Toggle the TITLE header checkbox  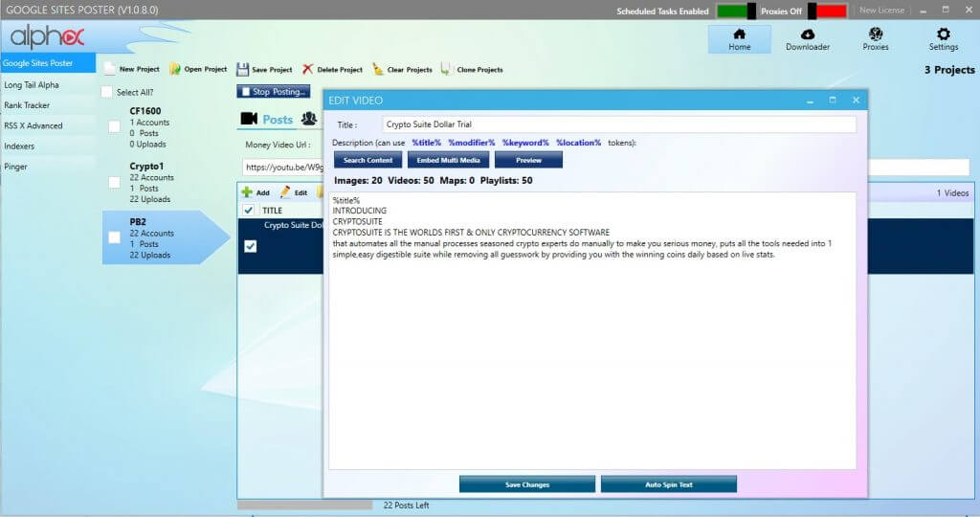coord(248,210)
